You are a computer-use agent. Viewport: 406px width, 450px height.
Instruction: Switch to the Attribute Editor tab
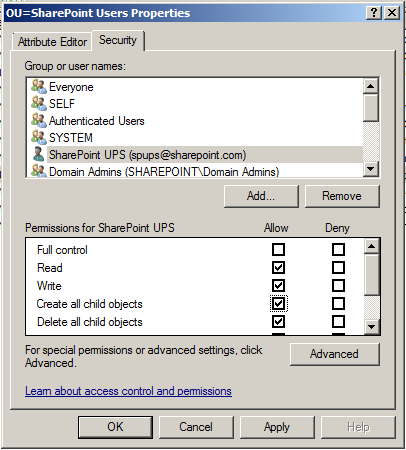[52, 42]
